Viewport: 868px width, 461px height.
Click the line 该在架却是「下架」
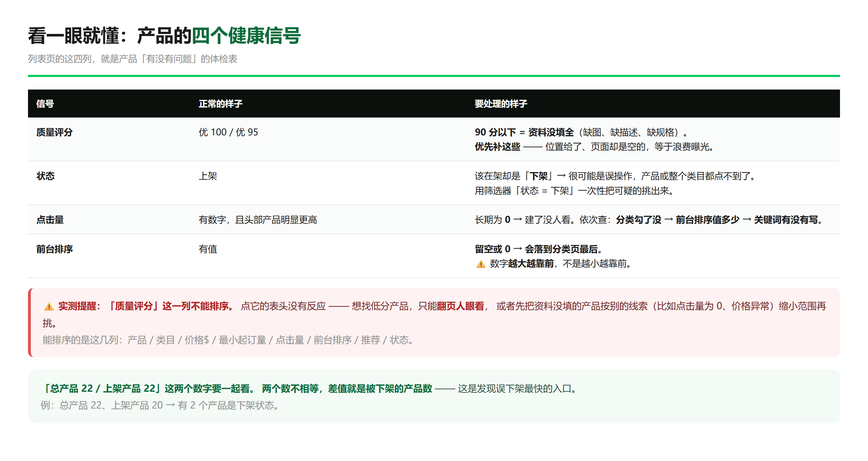coord(616,176)
